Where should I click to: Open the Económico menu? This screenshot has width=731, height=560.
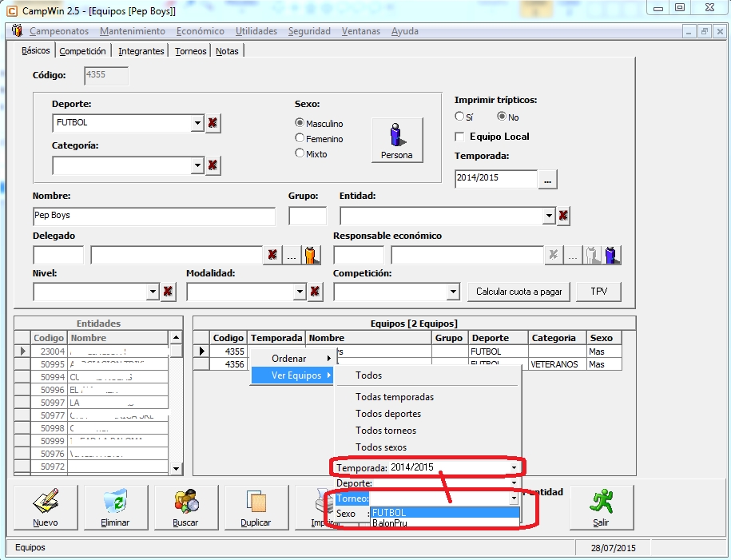(x=201, y=31)
